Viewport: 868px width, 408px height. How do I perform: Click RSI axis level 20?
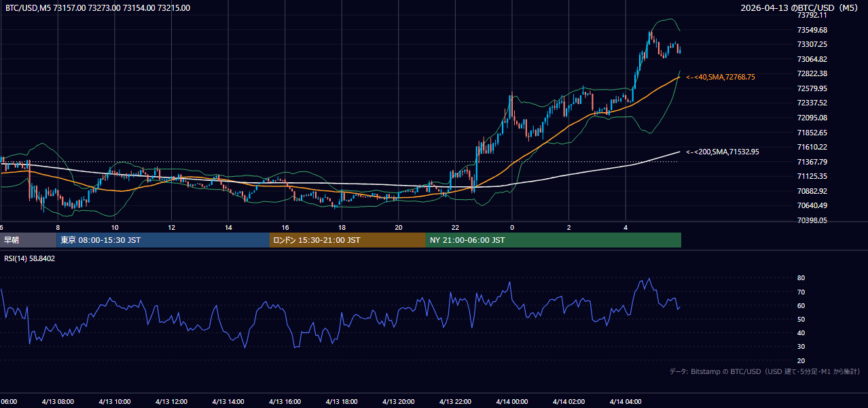point(801,360)
